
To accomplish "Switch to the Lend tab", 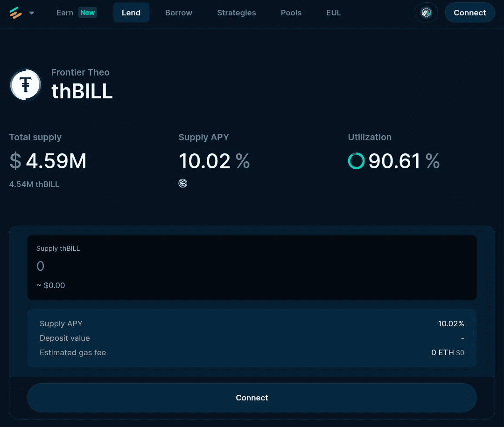I will 131,13.
